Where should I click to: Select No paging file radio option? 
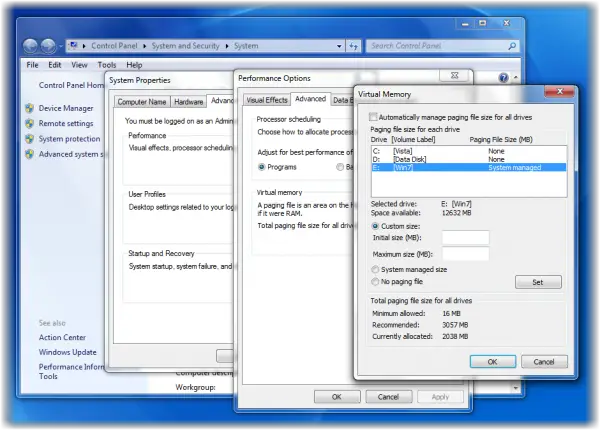(x=375, y=282)
